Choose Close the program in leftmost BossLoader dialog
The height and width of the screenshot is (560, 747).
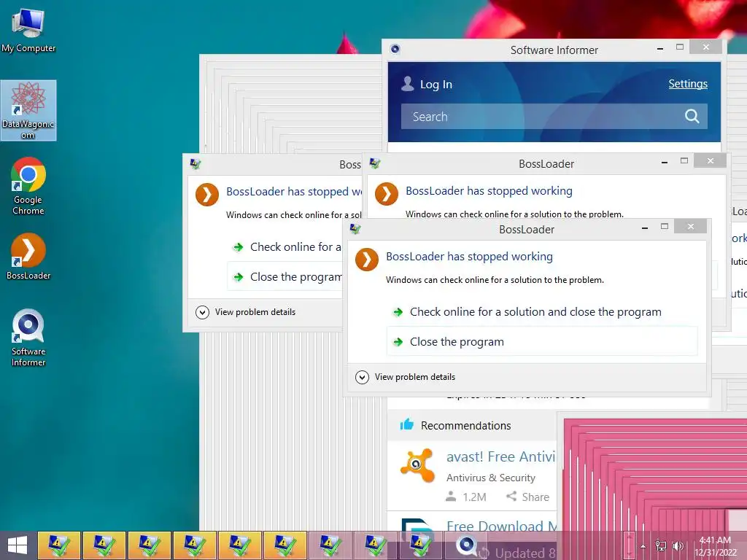point(285,276)
